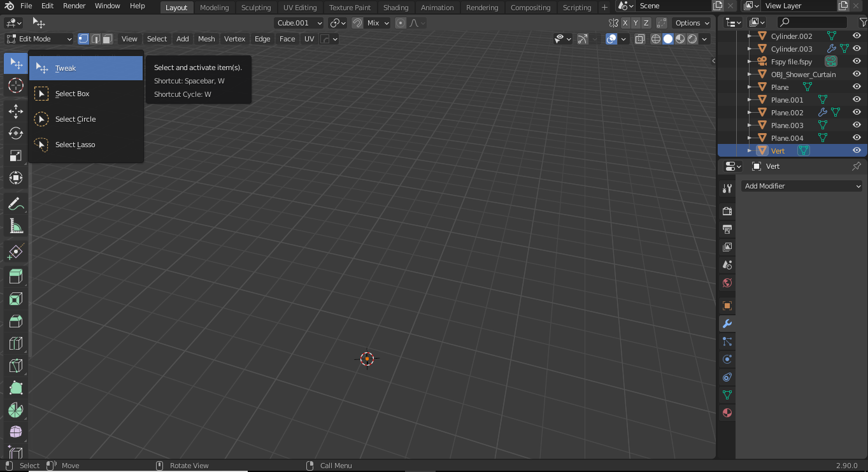Open the Object Data properties tab icon
Image resolution: width=868 pixels, height=472 pixels.
coord(727,395)
